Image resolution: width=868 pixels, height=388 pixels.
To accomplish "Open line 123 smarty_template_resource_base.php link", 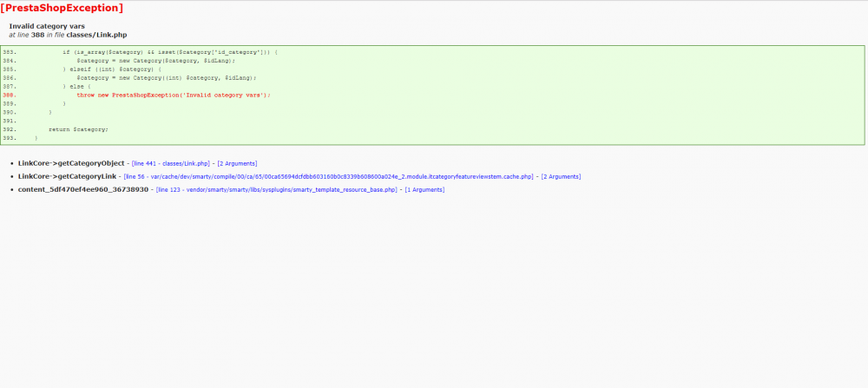I will click(276, 190).
